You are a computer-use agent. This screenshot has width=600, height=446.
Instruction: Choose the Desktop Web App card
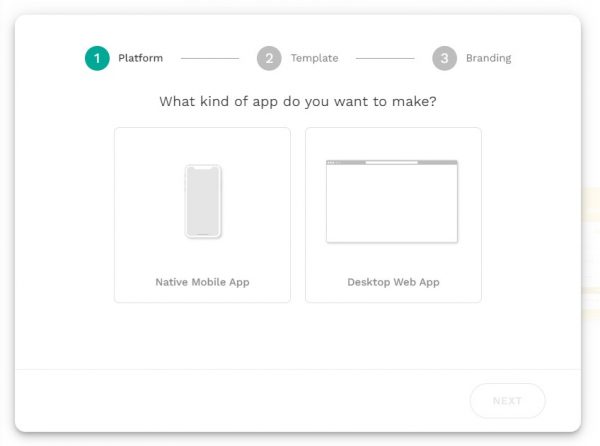coord(393,214)
